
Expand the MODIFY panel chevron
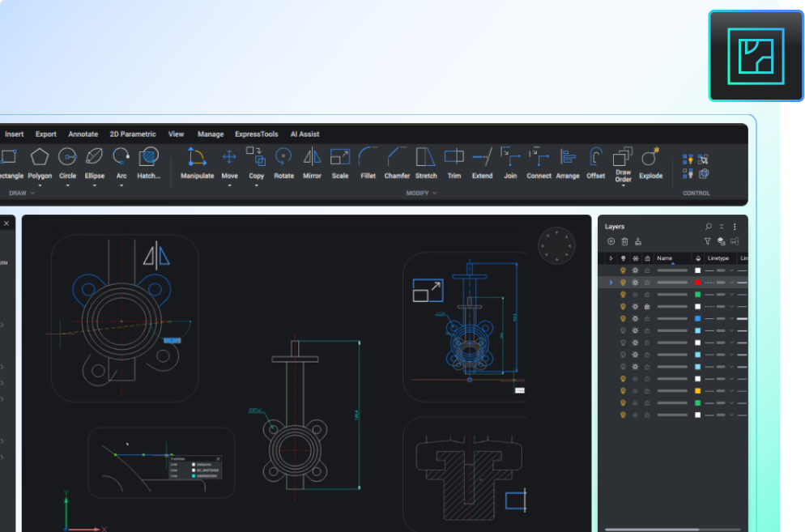434,193
